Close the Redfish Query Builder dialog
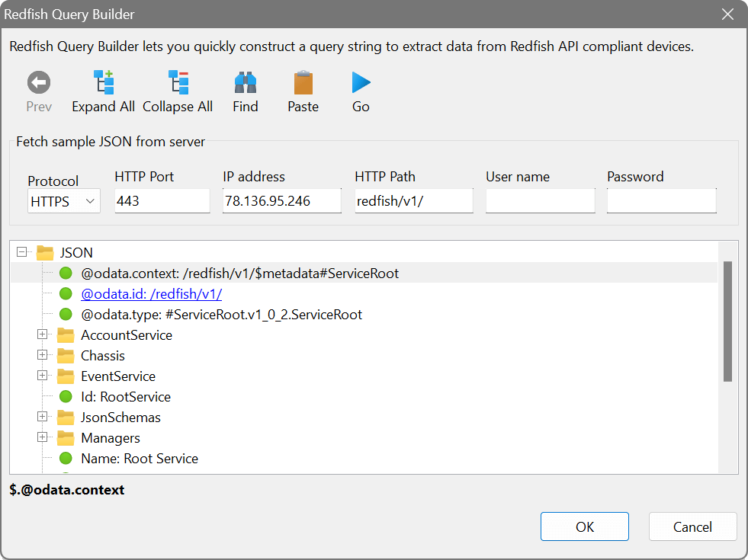748x560 pixels. click(x=727, y=14)
